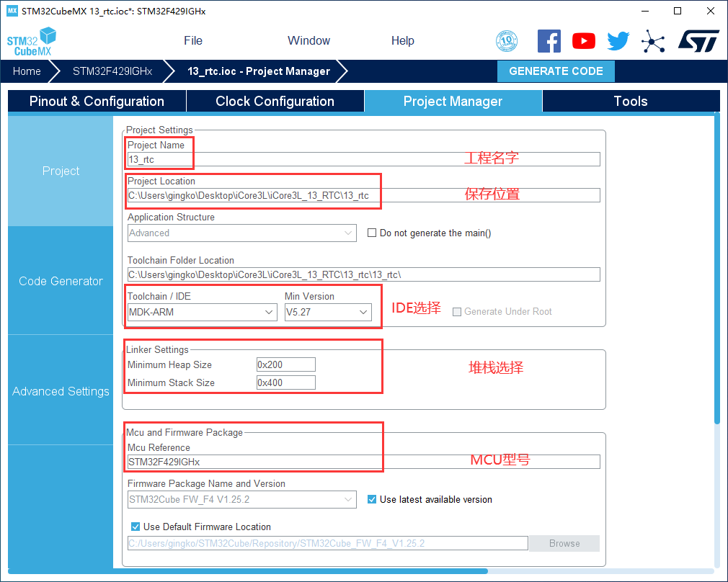728x582 pixels.
Task: Click the vertical scrollbar thumb
Action: point(717,268)
